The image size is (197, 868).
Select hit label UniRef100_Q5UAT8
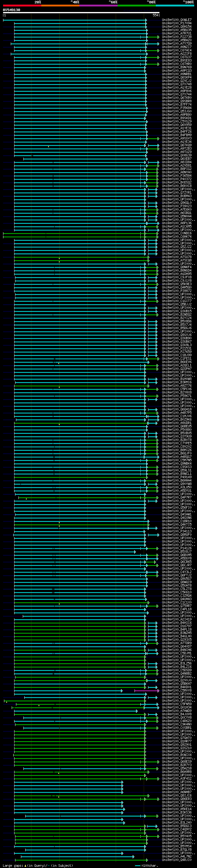coord(177,585)
